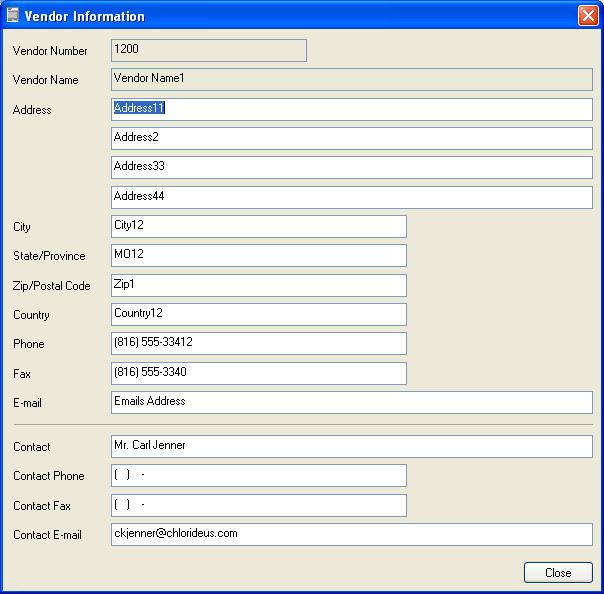
Task: Click the Close button
Action: tap(558, 572)
